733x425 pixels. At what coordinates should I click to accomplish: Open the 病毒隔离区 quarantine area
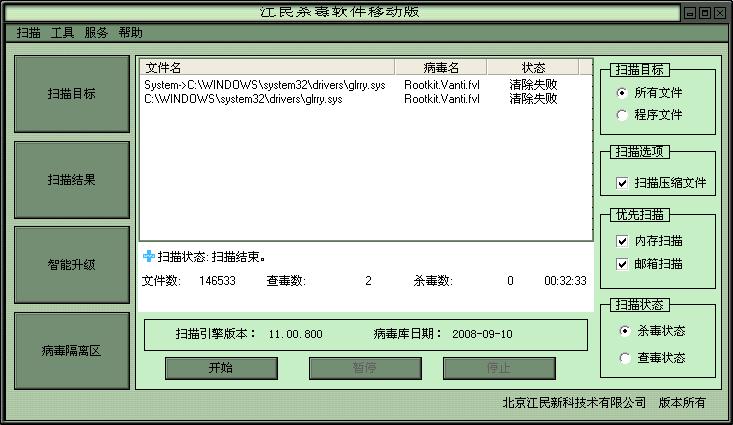click(x=72, y=351)
